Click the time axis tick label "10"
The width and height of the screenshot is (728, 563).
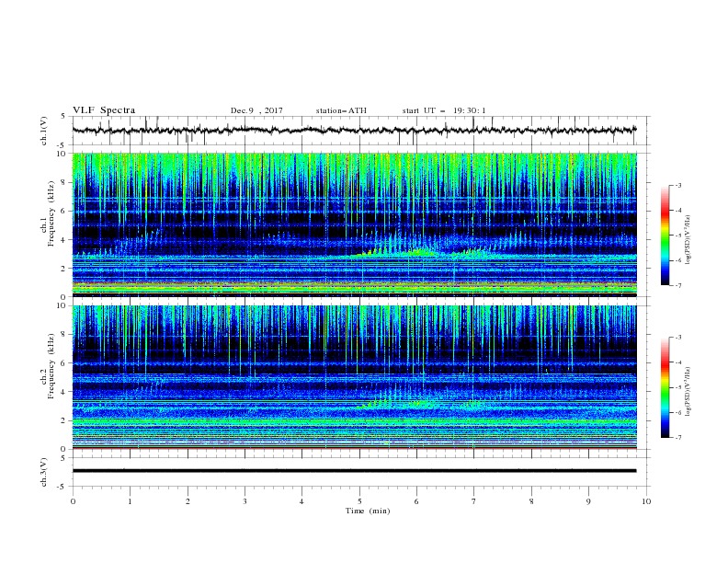(x=646, y=501)
